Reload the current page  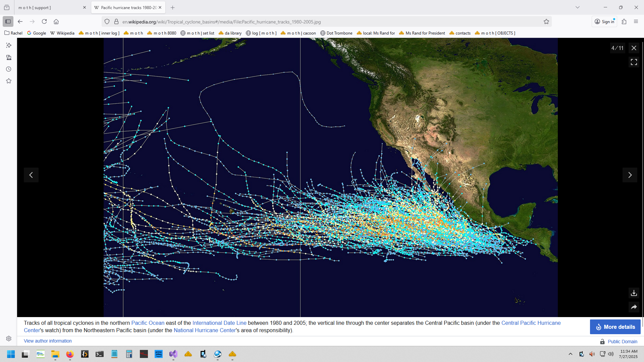pos(44,21)
